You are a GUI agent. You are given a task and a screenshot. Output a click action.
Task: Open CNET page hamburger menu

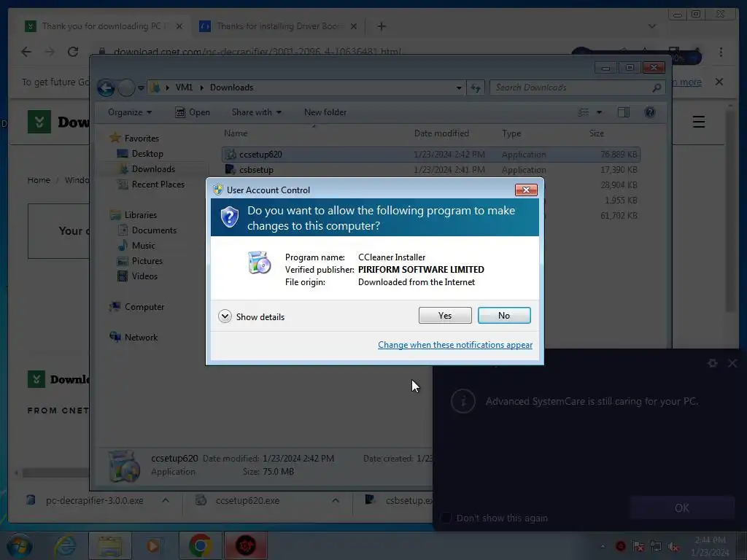click(x=698, y=122)
